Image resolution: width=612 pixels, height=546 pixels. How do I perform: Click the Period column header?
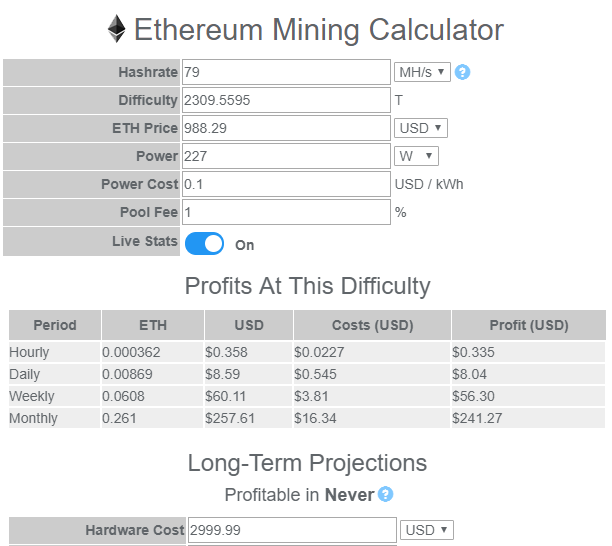click(x=55, y=325)
